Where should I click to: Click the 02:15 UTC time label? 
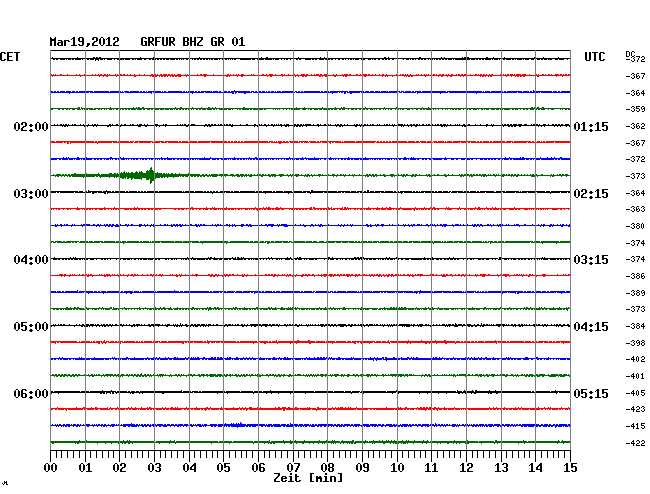(591, 194)
